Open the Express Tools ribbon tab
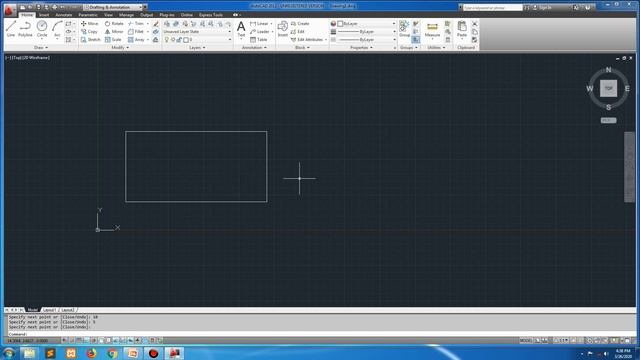 pyautogui.click(x=211, y=15)
